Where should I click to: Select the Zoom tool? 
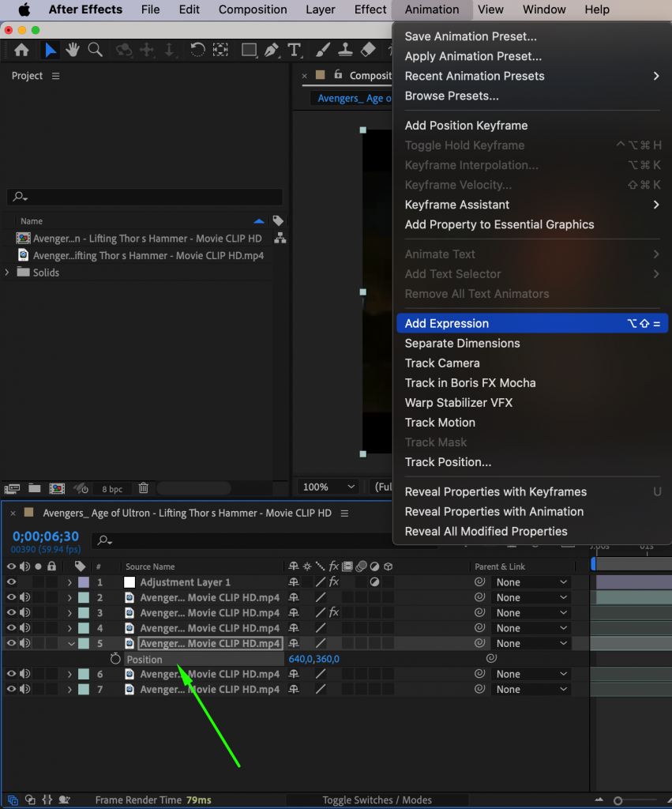click(95, 50)
